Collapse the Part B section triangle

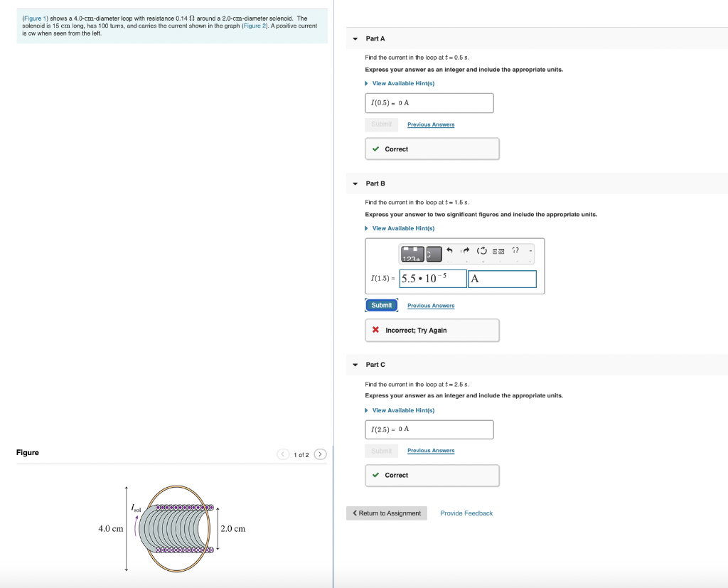click(x=355, y=183)
